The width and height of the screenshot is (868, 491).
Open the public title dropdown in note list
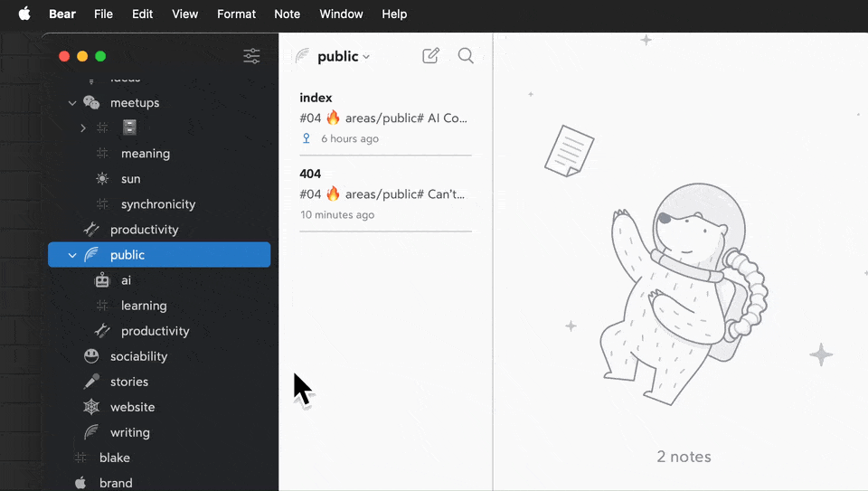pos(344,56)
